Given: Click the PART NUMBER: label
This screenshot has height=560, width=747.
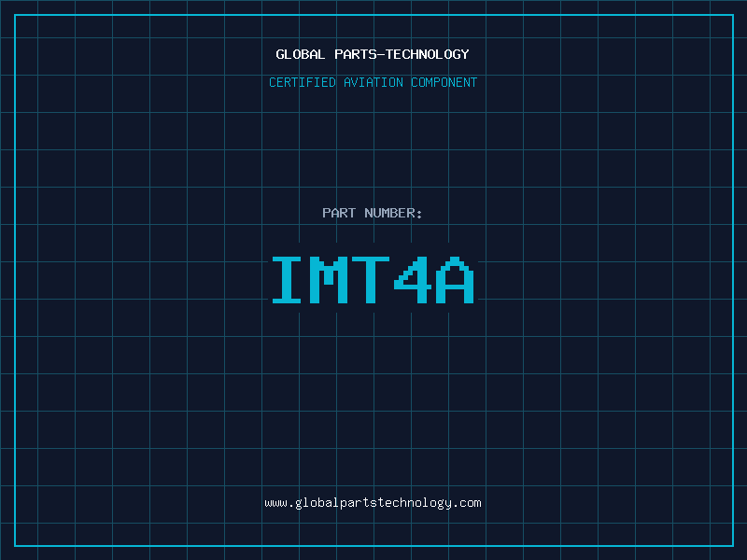Looking at the screenshot, I should 373,213.
